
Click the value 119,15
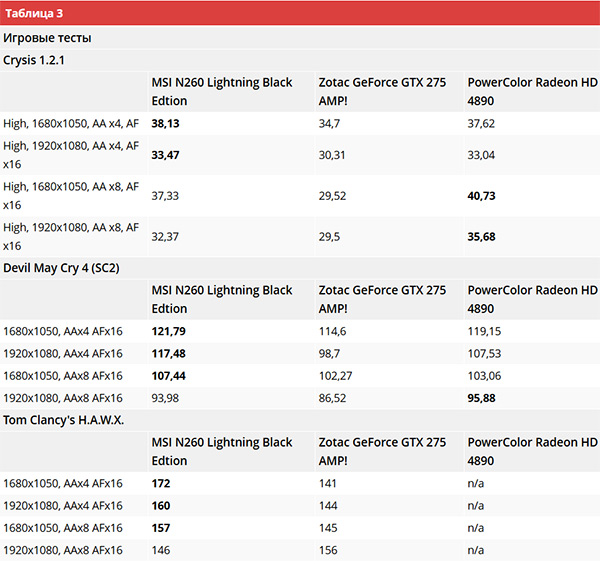(x=484, y=331)
